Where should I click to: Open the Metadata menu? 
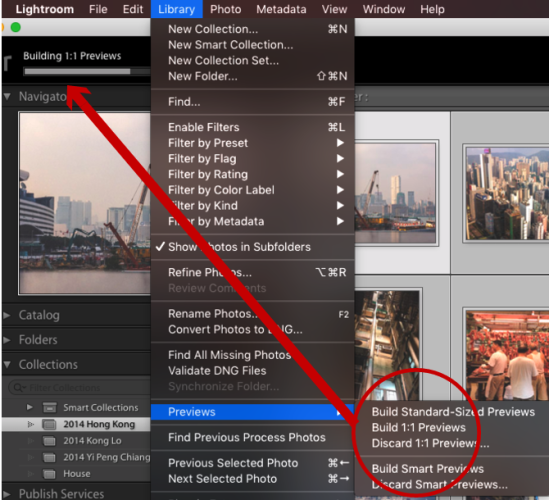click(281, 9)
